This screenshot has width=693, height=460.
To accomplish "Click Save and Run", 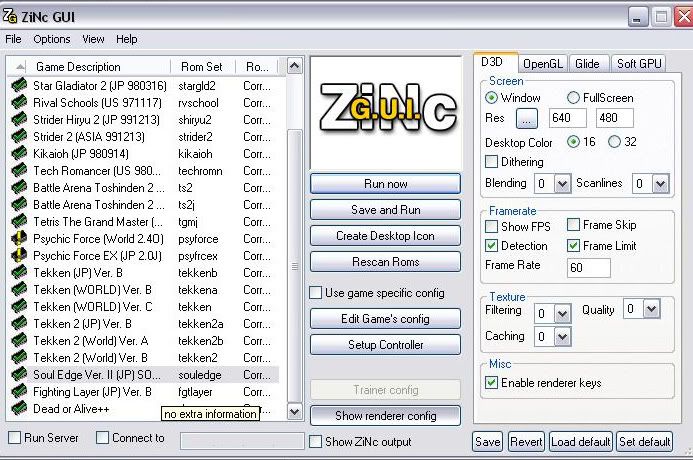I will tap(385, 210).
